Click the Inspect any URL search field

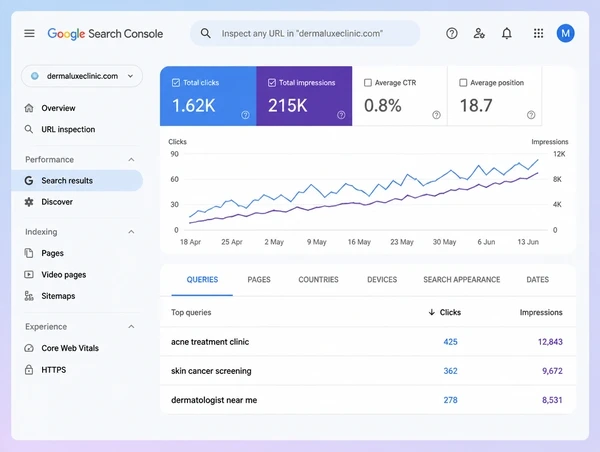coord(305,33)
